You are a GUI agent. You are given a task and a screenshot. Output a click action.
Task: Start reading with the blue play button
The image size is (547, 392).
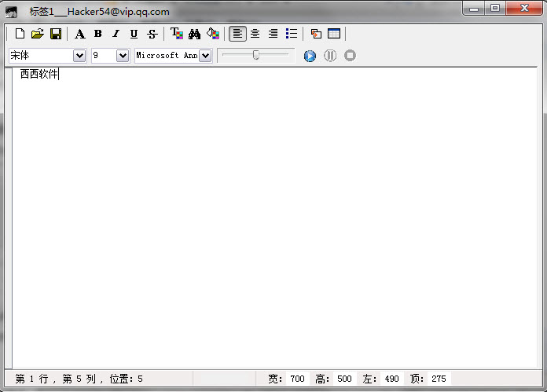pos(310,56)
